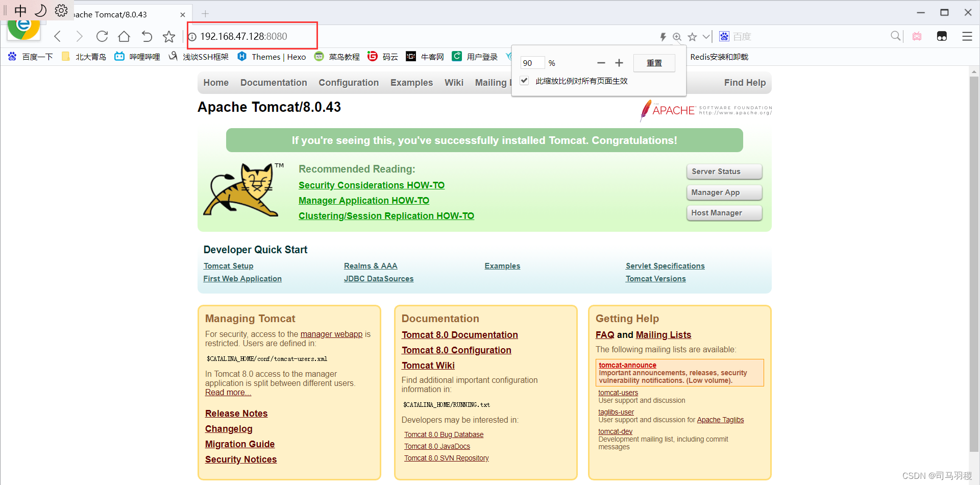
Task: Open the IME settings gear icon
Action: [x=61, y=10]
